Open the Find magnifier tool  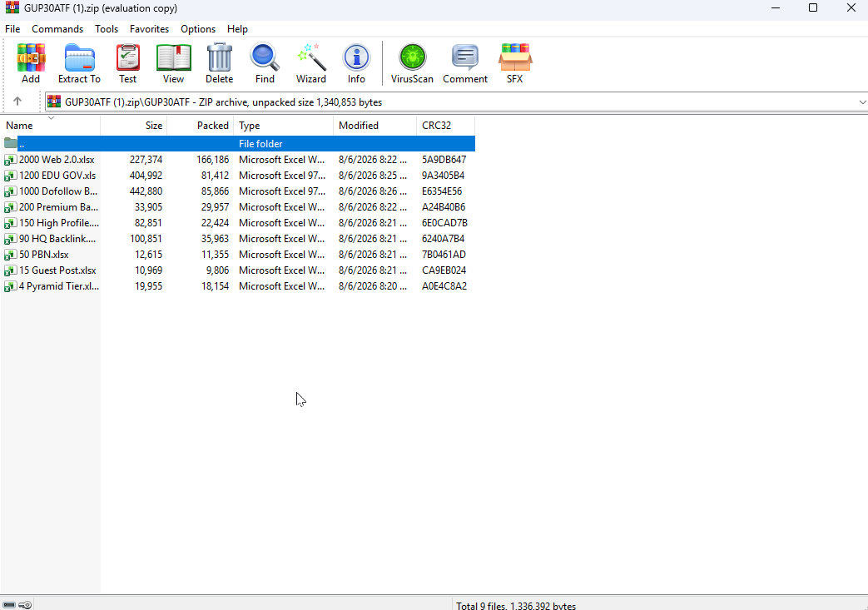point(265,63)
